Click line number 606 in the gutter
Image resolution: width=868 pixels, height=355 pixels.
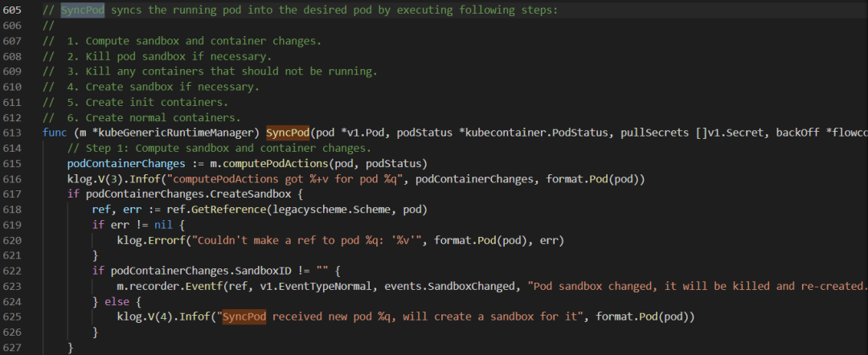11,26
